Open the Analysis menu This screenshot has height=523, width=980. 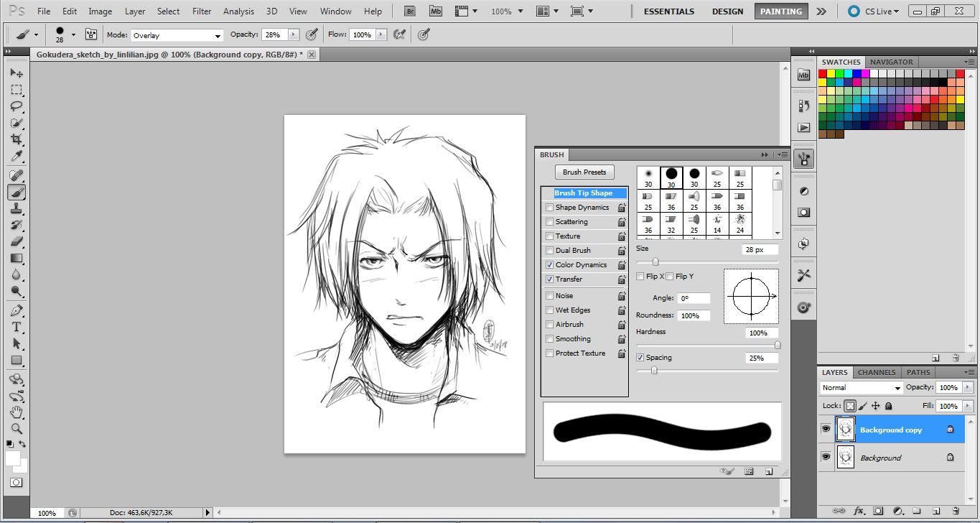(x=238, y=11)
